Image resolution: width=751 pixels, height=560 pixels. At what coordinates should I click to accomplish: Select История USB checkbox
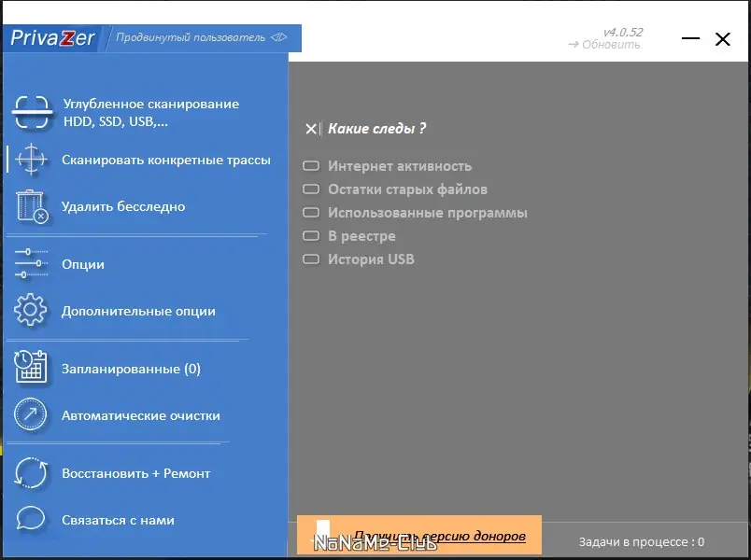(x=311, y=259)
